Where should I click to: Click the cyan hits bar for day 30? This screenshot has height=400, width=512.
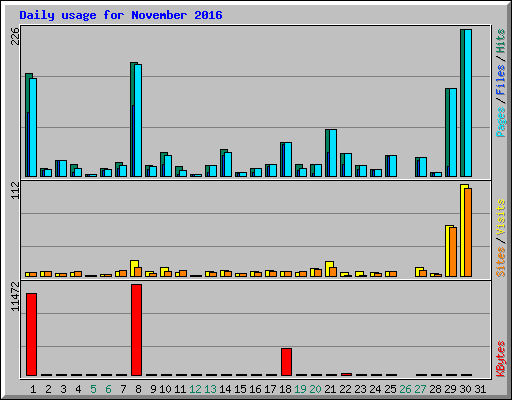468,103
